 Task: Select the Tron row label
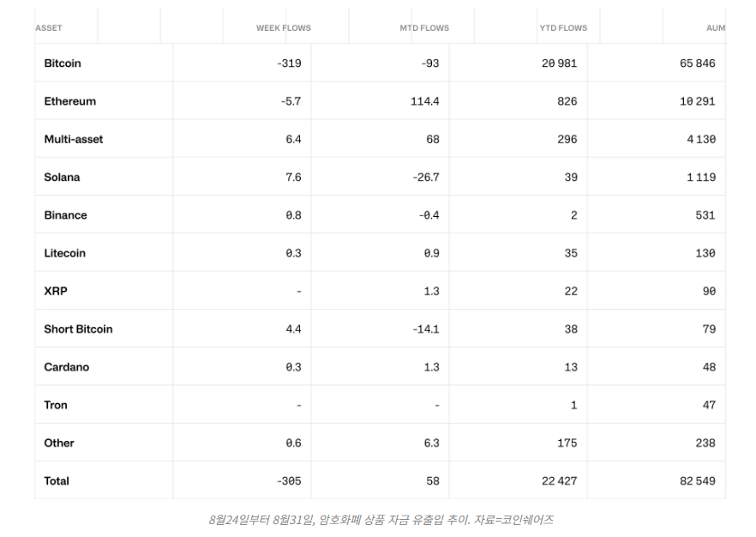[56, 405]
